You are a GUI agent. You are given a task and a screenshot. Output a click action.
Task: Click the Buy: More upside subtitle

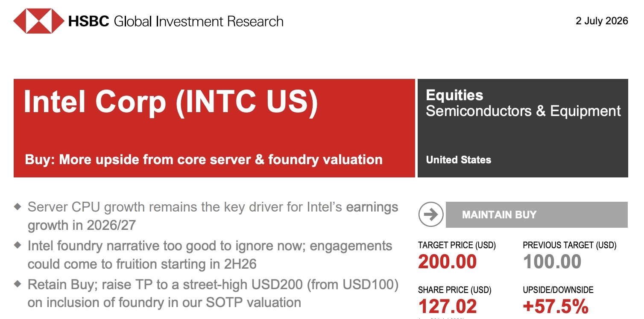pyautogui.click(x=204, y=159)
